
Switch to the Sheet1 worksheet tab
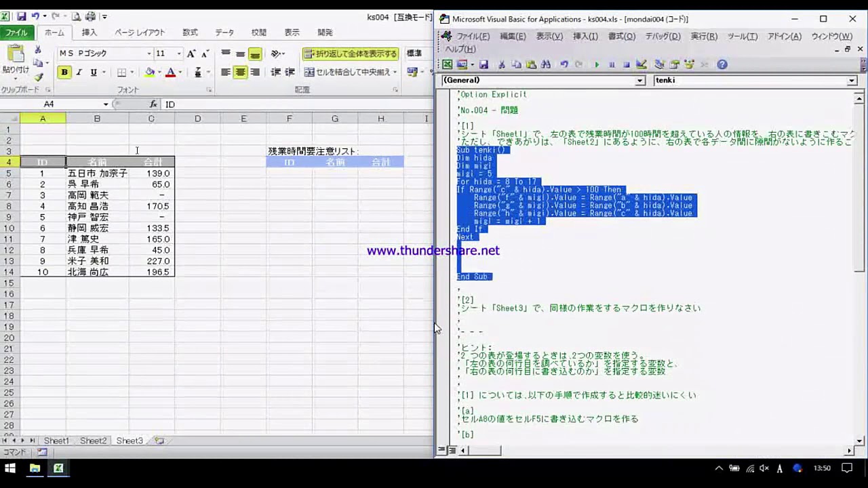click(x=56, y=441)
